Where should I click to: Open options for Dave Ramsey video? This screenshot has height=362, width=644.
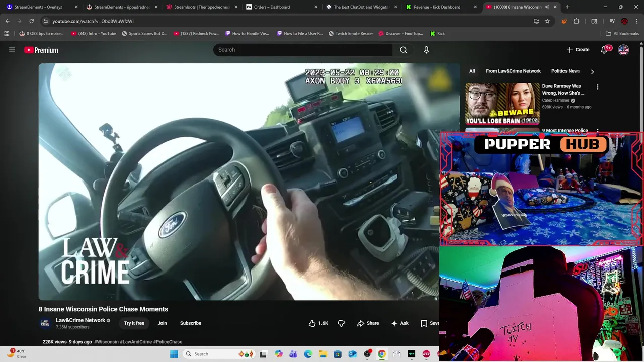click(x=597, y=87)
